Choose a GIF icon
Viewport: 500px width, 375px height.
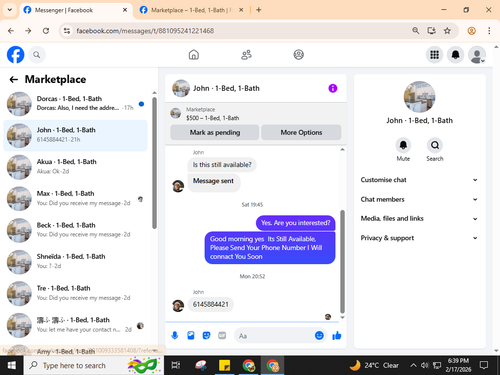click(x=222, y=335)
